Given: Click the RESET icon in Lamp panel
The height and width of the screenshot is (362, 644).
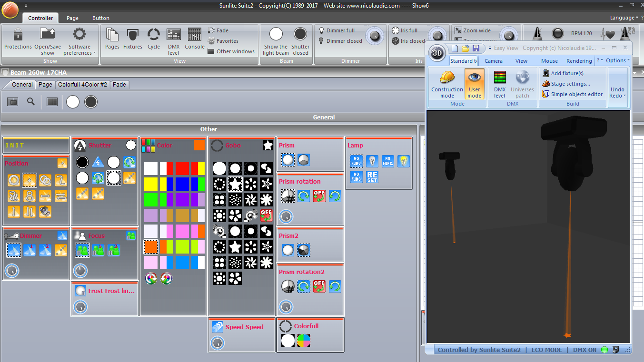Looking at the screenshot, I should coord(372,177).
